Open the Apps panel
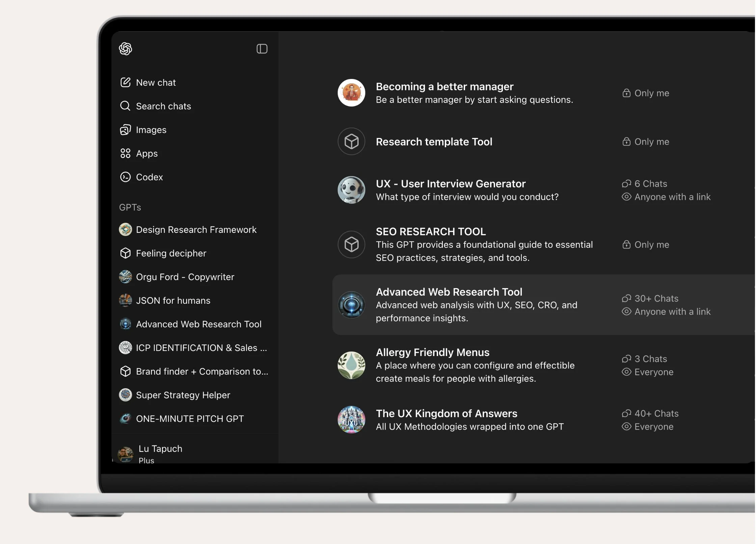This screenshot has width=756, height=544. (x=146, y=153)
